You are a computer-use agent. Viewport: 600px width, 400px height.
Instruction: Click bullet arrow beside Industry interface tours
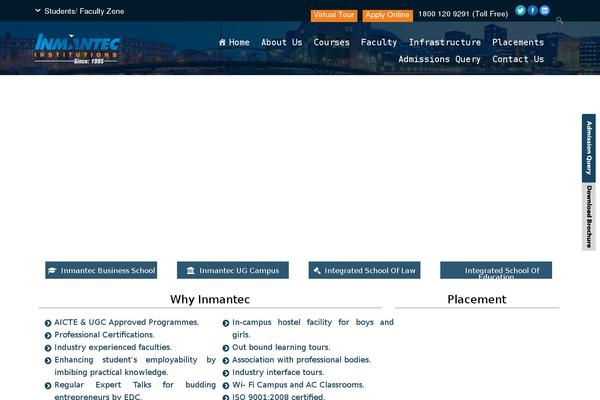pos(226,373)
